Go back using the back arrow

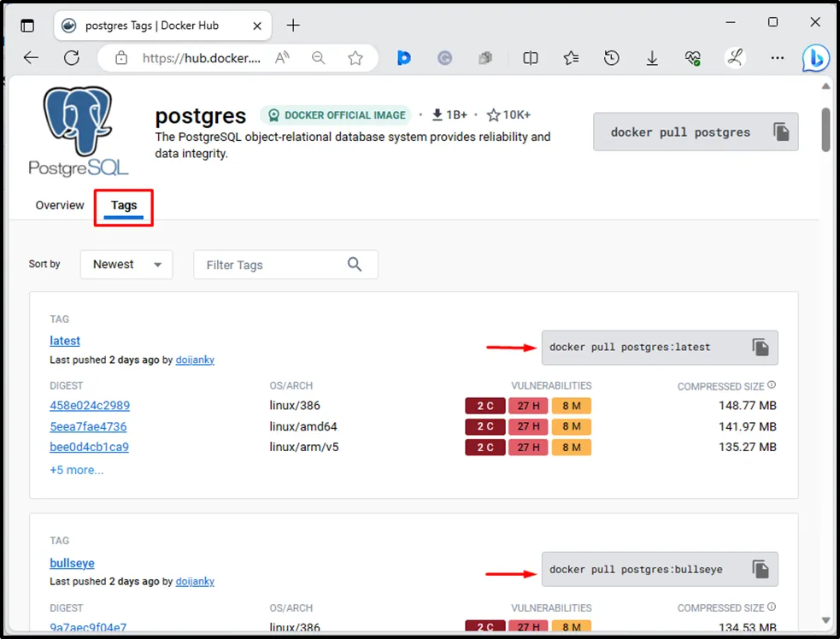tap(32, 58)
